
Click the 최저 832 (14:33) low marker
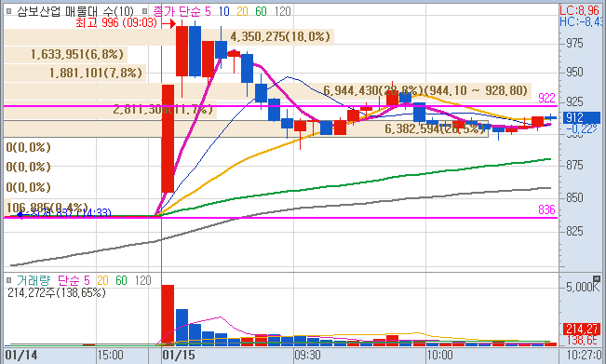[64, 213]
